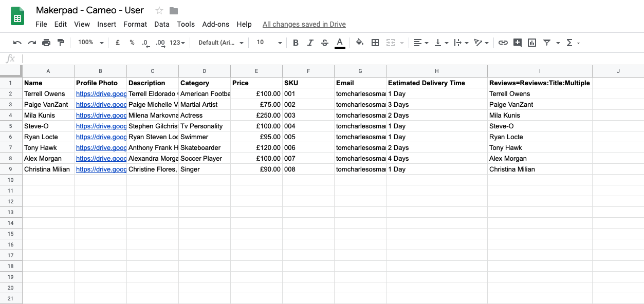Select the Estimated Delivery Time header cell
The width and height of the screenshot is (644, 304).
437,83
